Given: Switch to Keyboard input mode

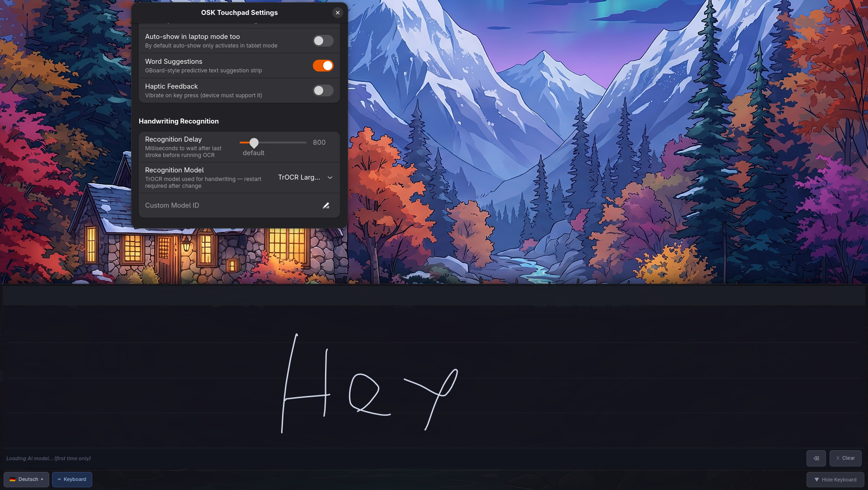Looking at the screenshot, I should (x=72, y=480).
